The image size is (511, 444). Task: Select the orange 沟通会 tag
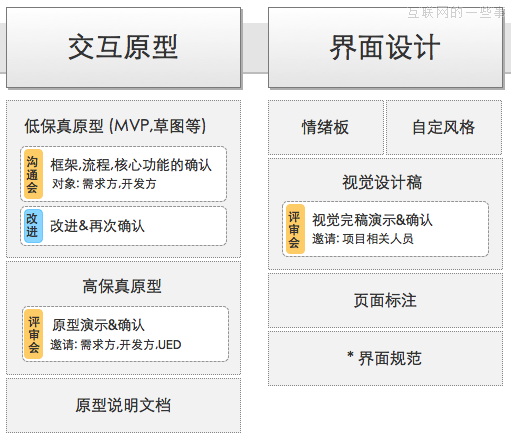click(33, 174)
